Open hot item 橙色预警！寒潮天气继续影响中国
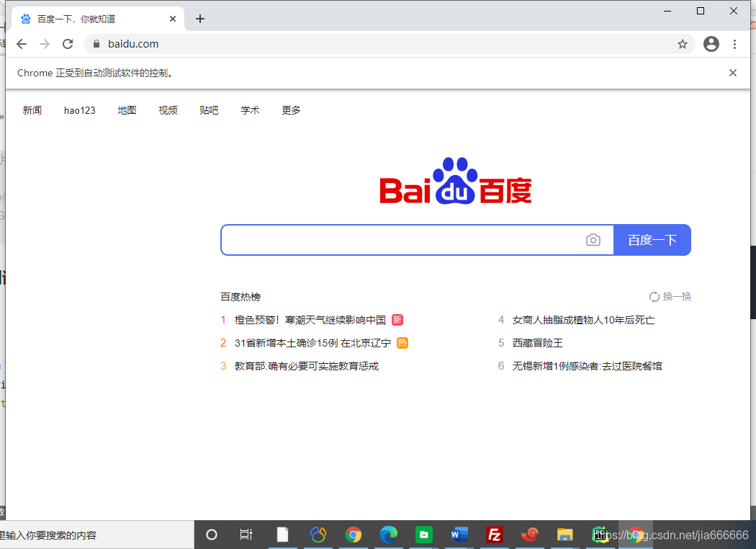The height and width of the screenshot is (549, 756). 310,320
